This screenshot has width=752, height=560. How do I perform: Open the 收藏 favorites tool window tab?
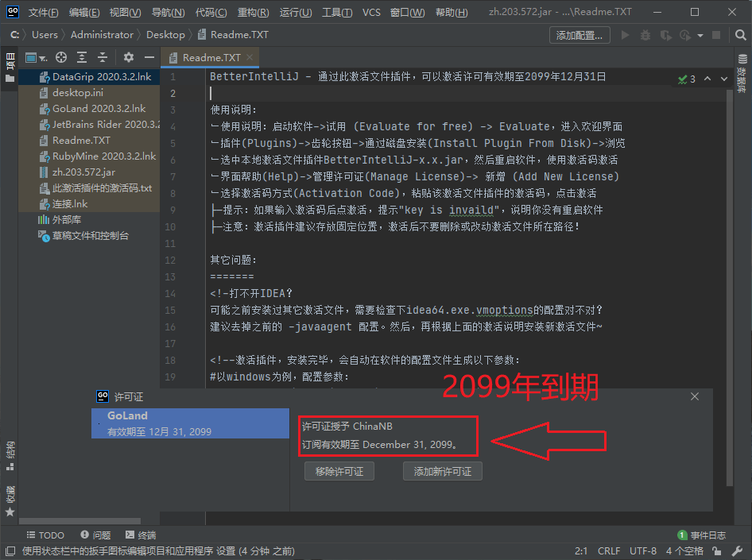[10, 501]
